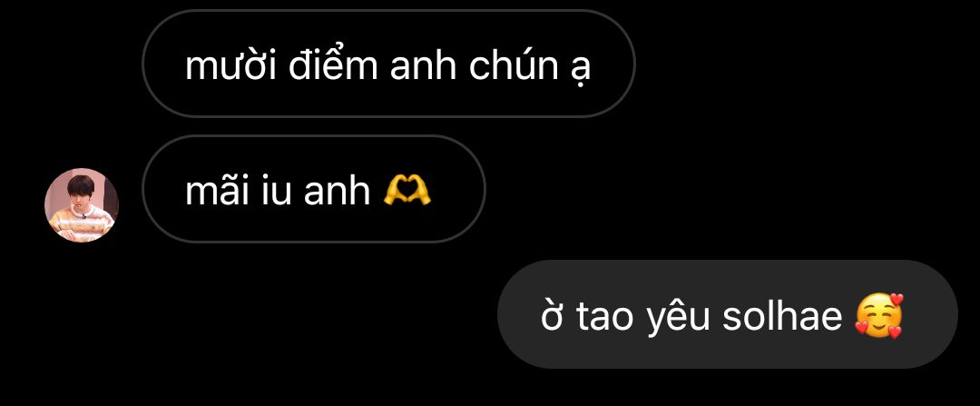Click the word "mười" in first message

point(230,65)
